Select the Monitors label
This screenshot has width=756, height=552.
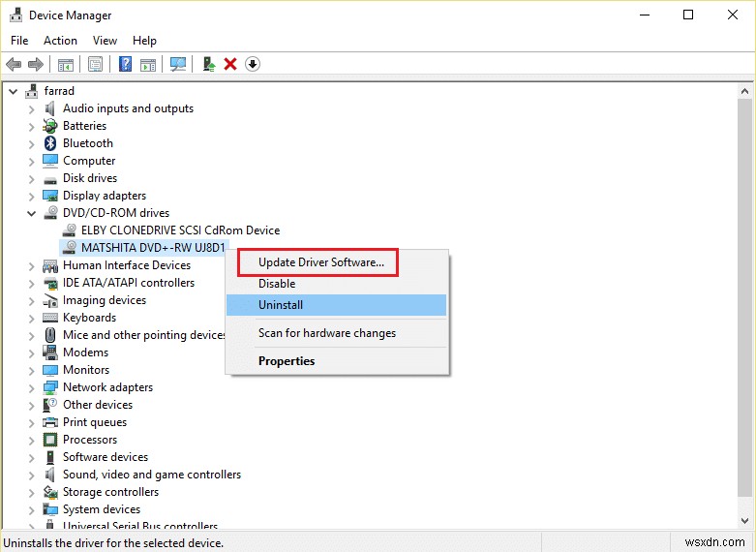click(x=86, y=370)
